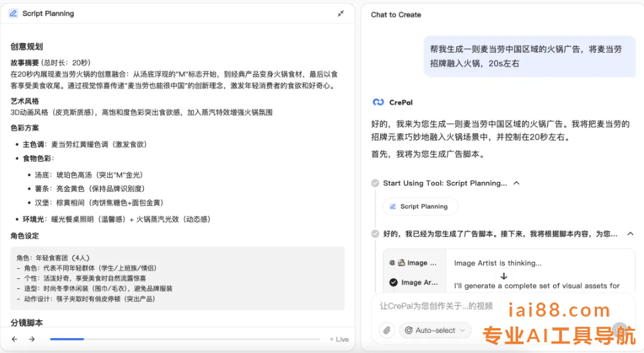
Task: Go back with the left arrow
Action: (x=14, y=339)
